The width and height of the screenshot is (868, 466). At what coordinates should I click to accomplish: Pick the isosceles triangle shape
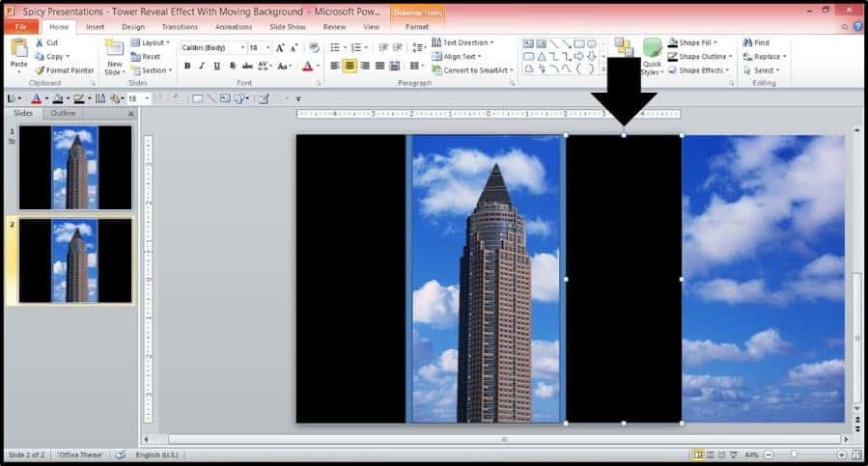542,56
